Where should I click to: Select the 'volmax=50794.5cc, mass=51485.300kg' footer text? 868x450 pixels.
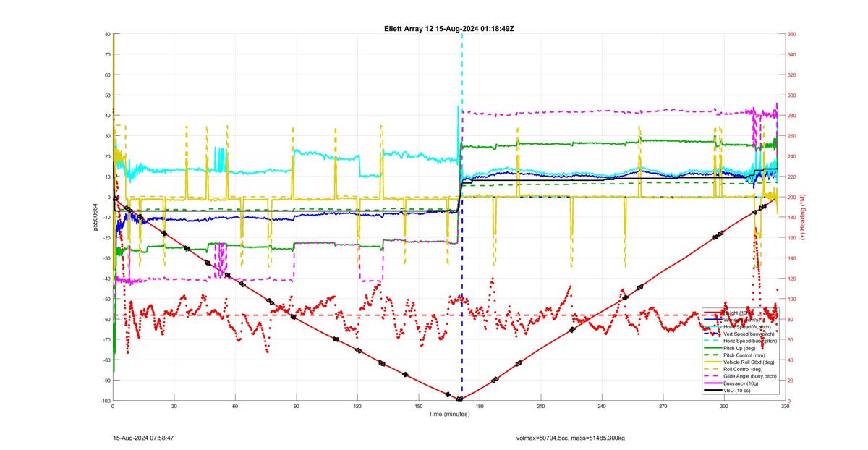571,438
